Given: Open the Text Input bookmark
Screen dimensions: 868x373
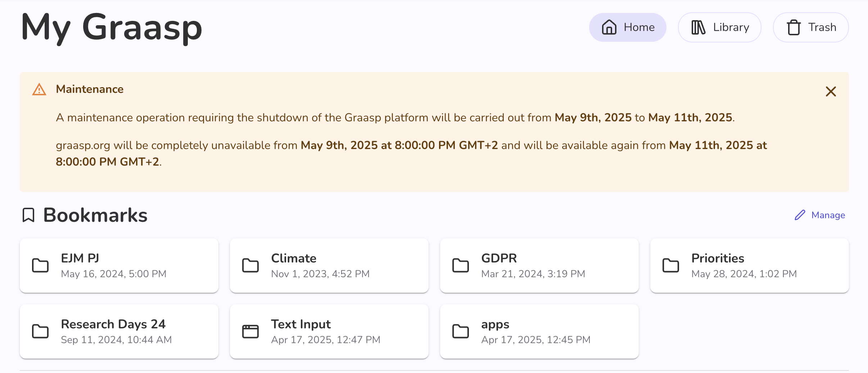Looking at the screenshot, I should (329, 331).
